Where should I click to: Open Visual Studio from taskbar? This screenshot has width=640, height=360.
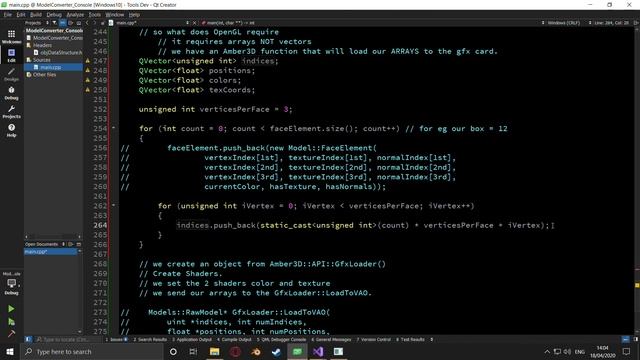[x=318, y=352]
